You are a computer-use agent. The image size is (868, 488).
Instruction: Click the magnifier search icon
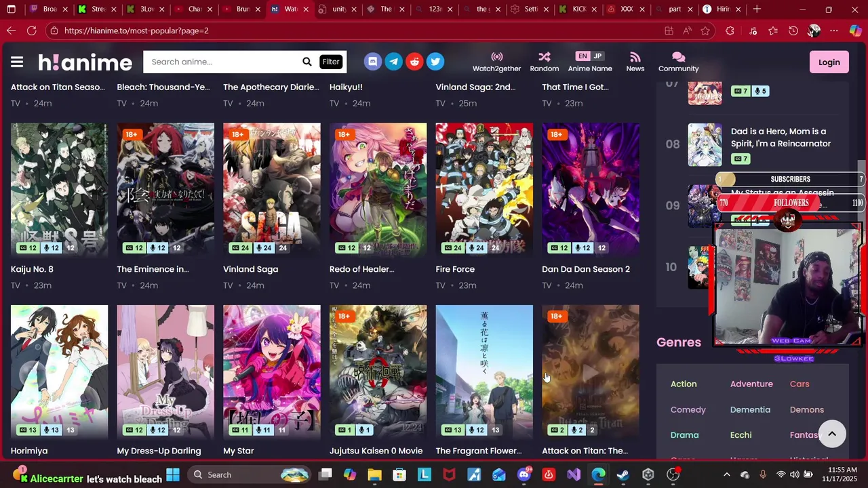pos(307,62)
